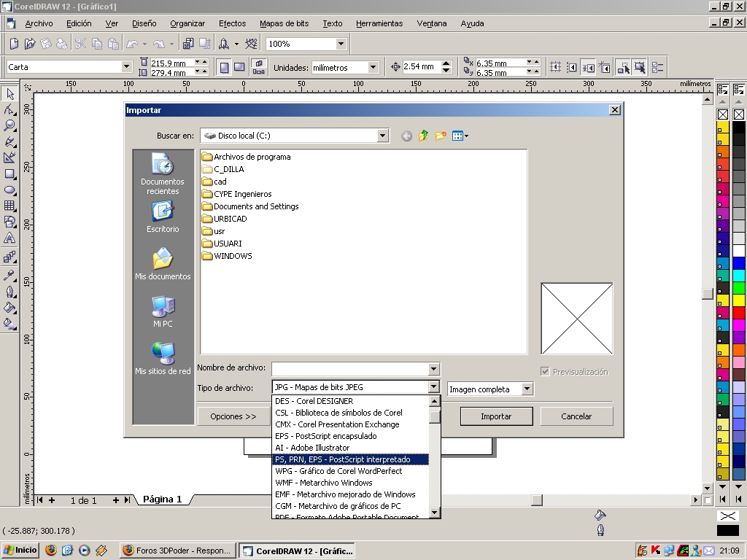Click the Importar button

coord(496,416)
